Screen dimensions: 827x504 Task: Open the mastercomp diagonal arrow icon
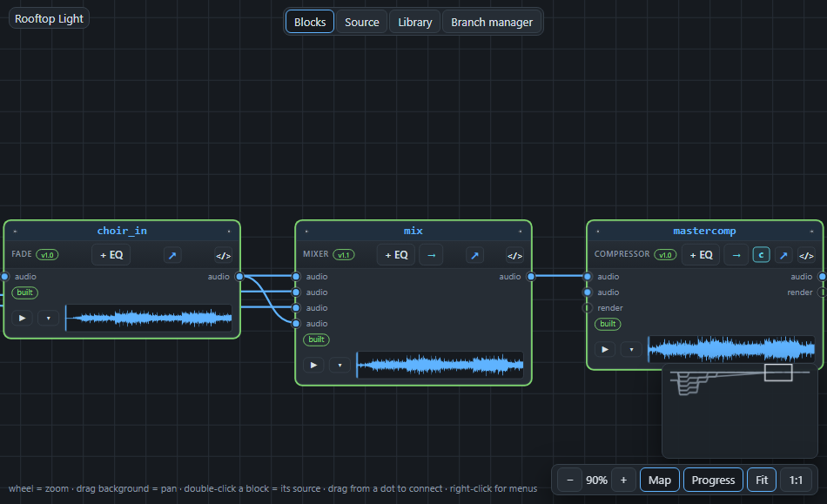coord(783,255)
